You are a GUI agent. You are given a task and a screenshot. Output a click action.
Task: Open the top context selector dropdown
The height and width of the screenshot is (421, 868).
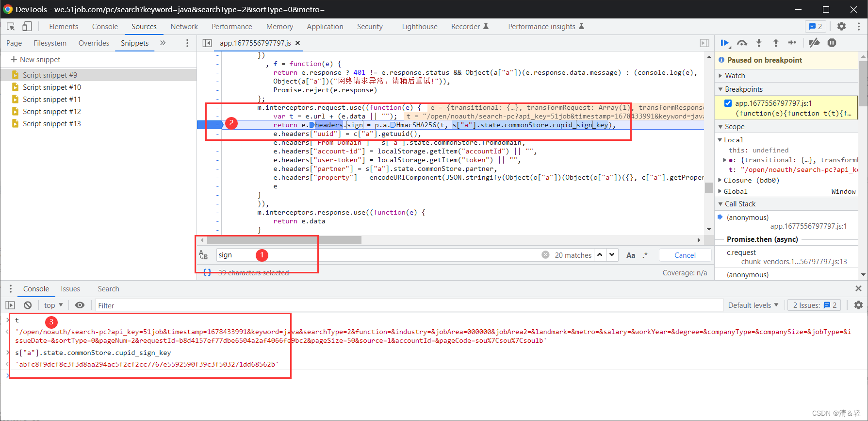(x=53, y=305)
